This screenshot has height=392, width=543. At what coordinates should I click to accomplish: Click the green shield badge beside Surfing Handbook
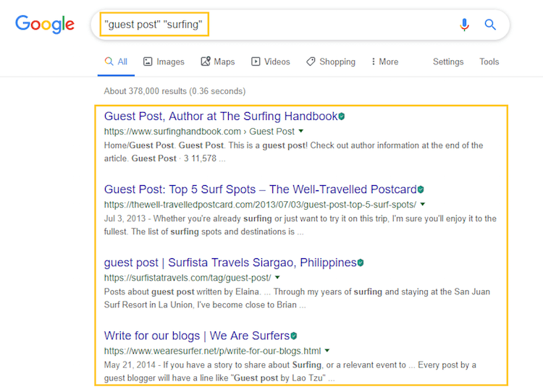coord(342,116)
